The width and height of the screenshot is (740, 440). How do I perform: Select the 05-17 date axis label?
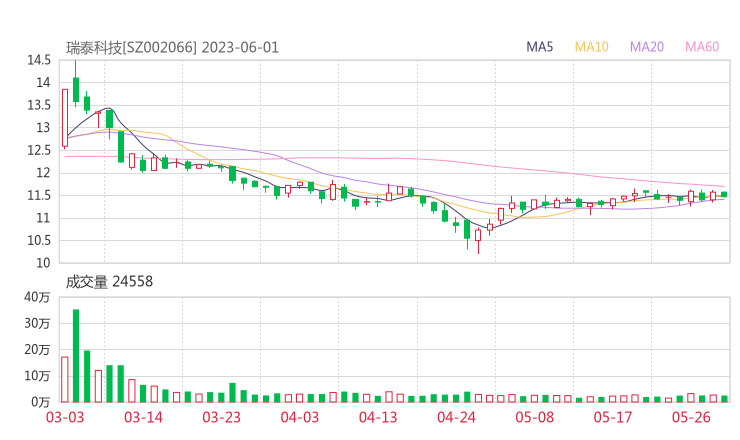[613, 417]
